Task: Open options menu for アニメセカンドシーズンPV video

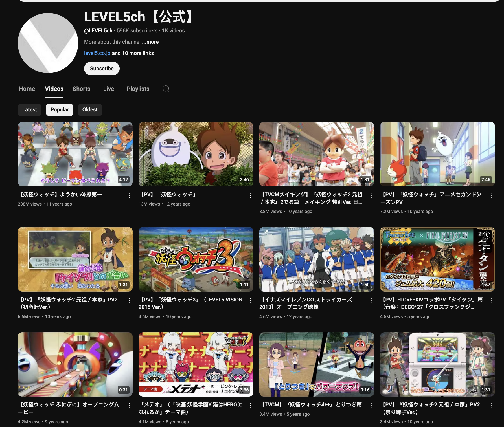Action: point(492,195)
